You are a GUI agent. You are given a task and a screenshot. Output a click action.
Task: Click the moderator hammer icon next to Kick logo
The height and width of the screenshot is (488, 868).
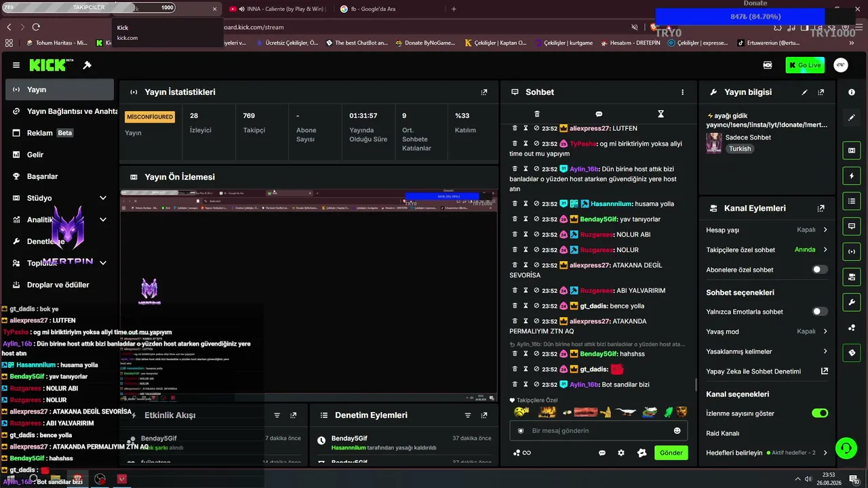click(87, 65)
